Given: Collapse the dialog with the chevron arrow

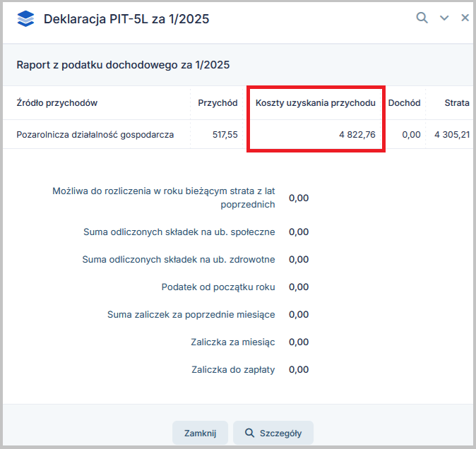Looking at the screenshot, I should point(444,18).
